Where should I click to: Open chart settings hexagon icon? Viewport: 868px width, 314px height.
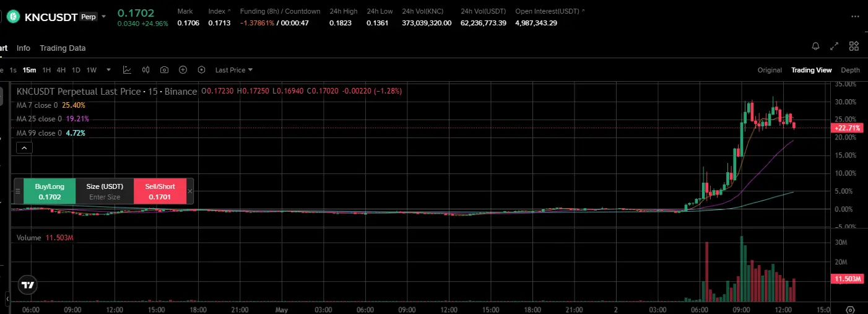201,70
